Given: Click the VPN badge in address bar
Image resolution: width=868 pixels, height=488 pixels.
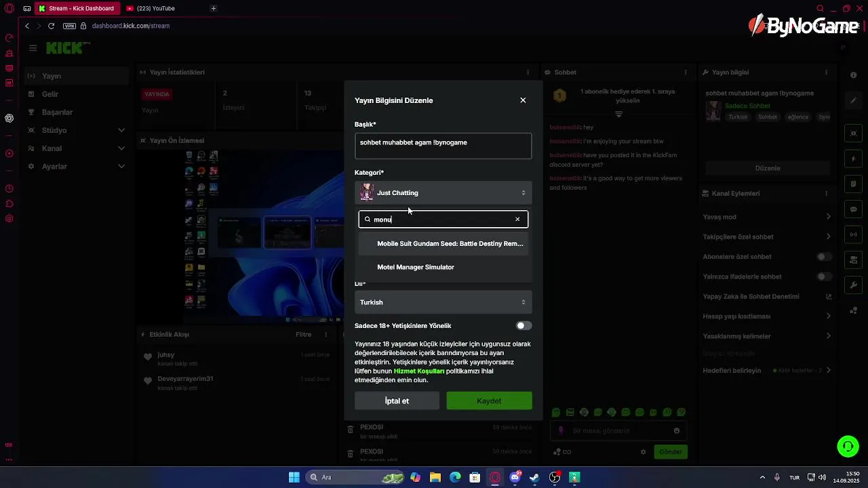Looking at the screenshot, I should 69,26.
